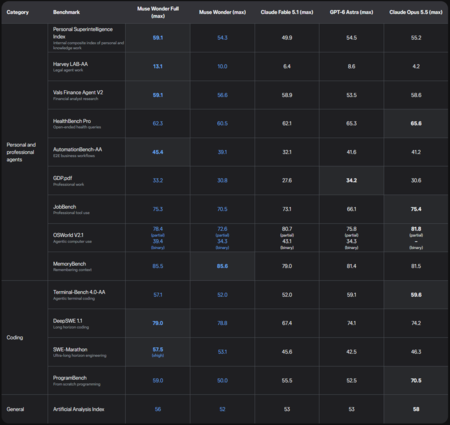
Task: Select the 66.1 JobBench score
Action: click(x=351, y=209)
